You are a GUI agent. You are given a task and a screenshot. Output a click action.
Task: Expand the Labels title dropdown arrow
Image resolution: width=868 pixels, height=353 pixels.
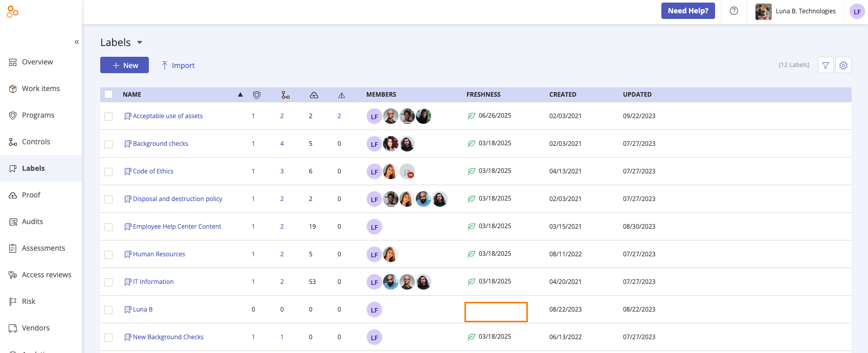click(140, 42)
